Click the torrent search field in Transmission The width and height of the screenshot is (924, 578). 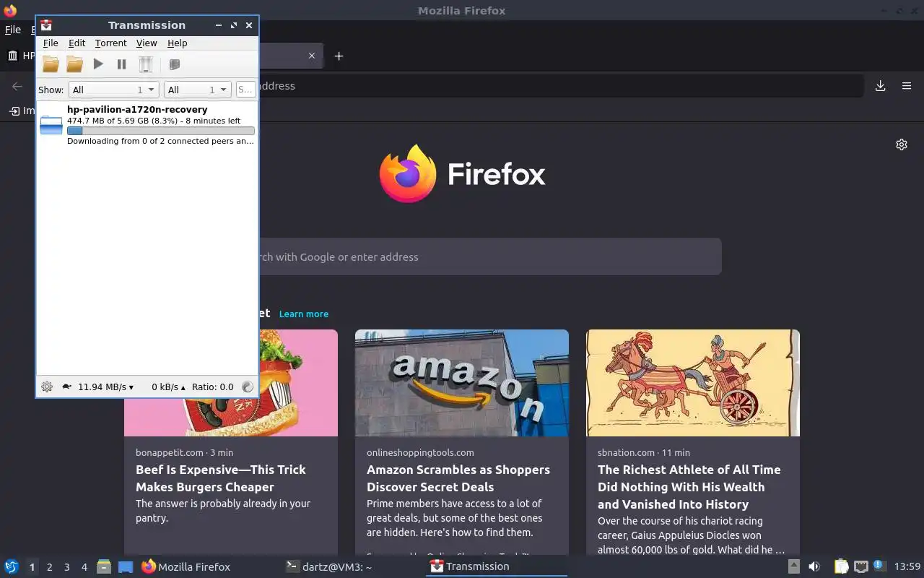coord(245,90)
